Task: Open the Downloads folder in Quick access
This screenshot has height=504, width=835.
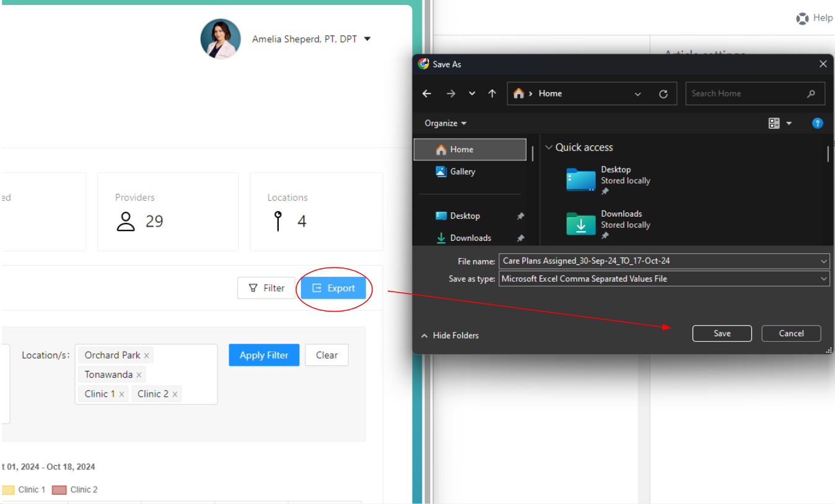Action: click(x=581, y=224)
